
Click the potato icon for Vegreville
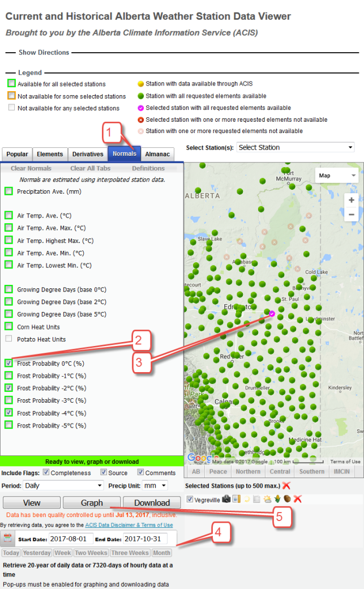288,499
